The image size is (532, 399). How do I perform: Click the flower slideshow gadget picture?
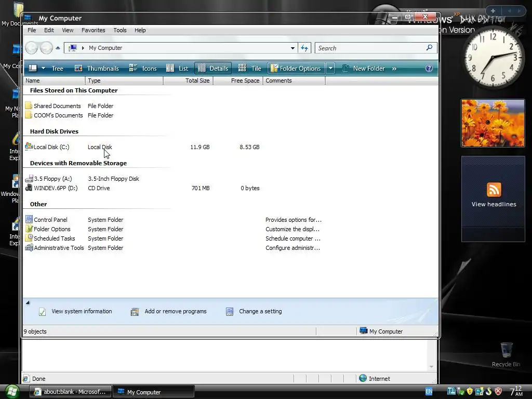[x=493, y=123]
